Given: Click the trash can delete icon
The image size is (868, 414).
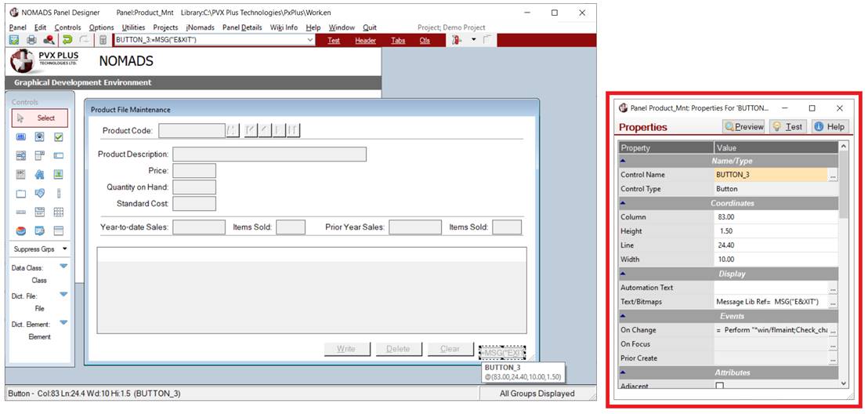Looking at the screenshot, I should point(103,40).
